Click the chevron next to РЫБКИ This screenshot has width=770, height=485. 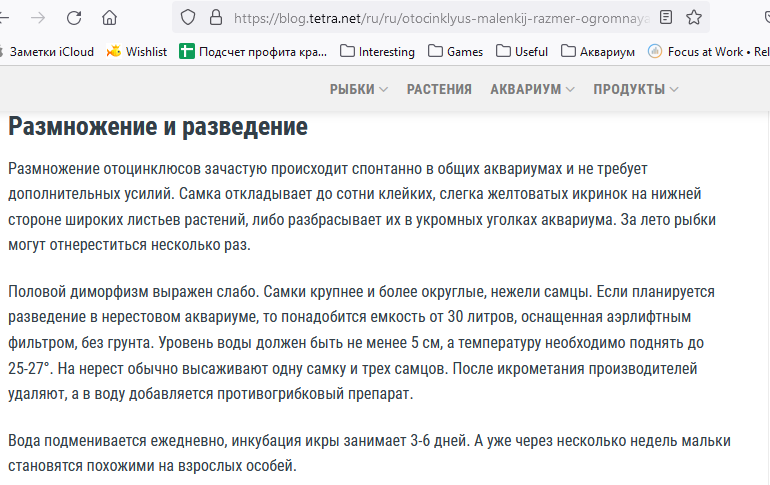point(384,89)
